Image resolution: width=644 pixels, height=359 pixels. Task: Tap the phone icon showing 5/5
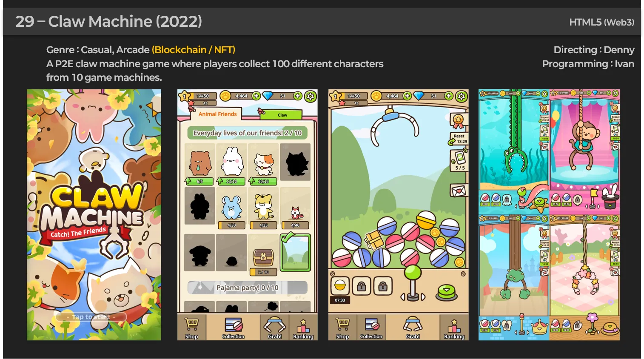point(459,160)
